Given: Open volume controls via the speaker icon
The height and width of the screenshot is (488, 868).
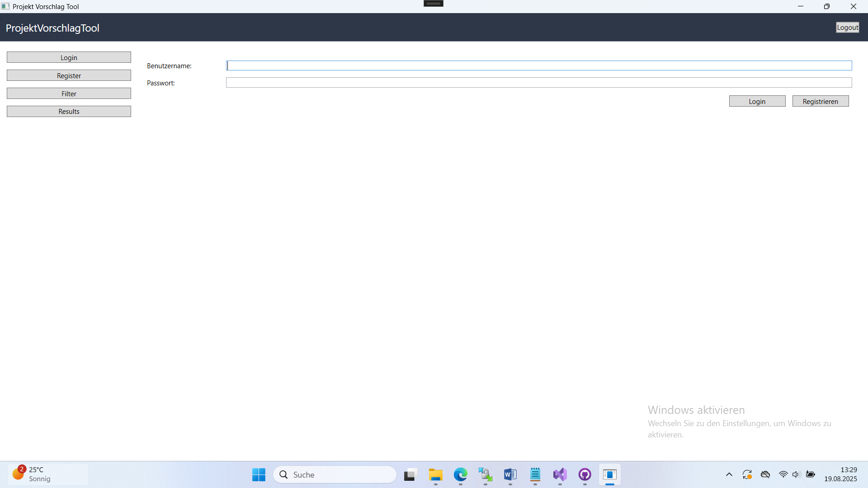Looking at the screenshot, I should click(796, 474).
